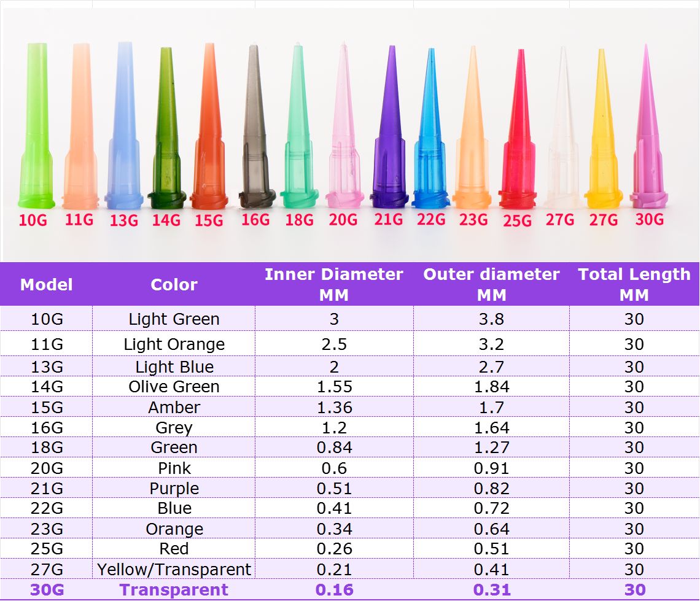Screen dimensions: 700x601
Task: Click the Outer diameter MM header
Action: 491,284
